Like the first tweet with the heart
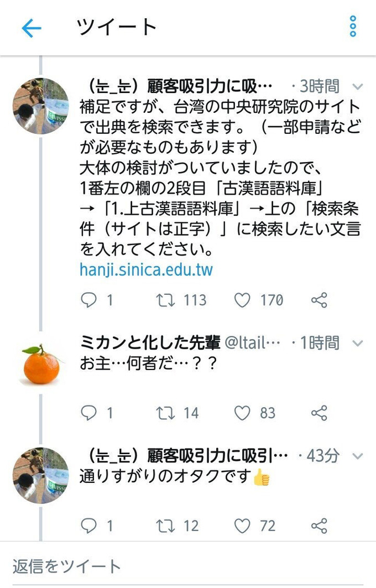The height and width of the screenshot is (588, 376). point(242,301)
